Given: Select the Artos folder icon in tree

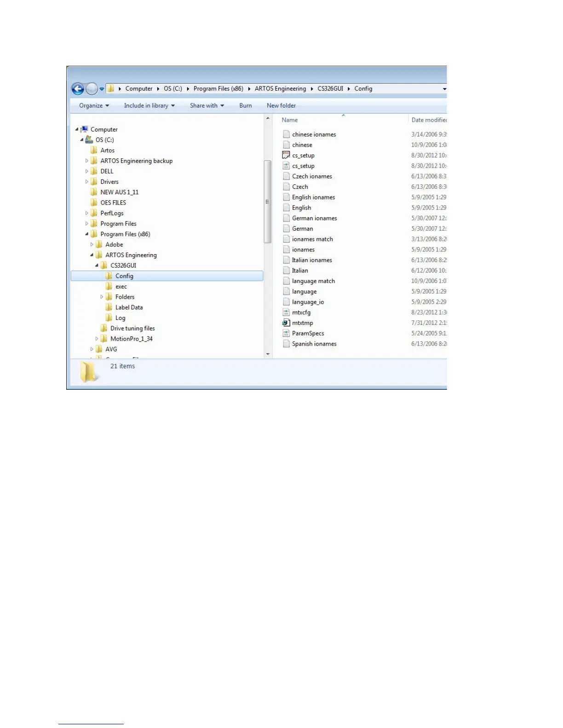Looking at the screenshot, I should point(94,150).
